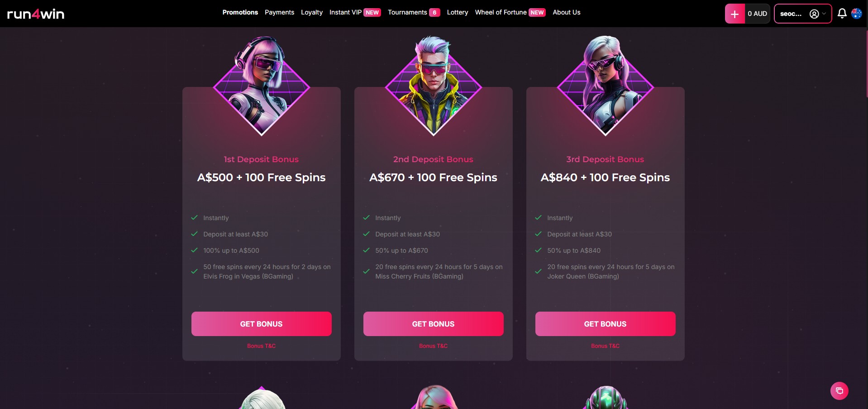
Task: Click the Australian flag language icon
Action: (856, 14)
